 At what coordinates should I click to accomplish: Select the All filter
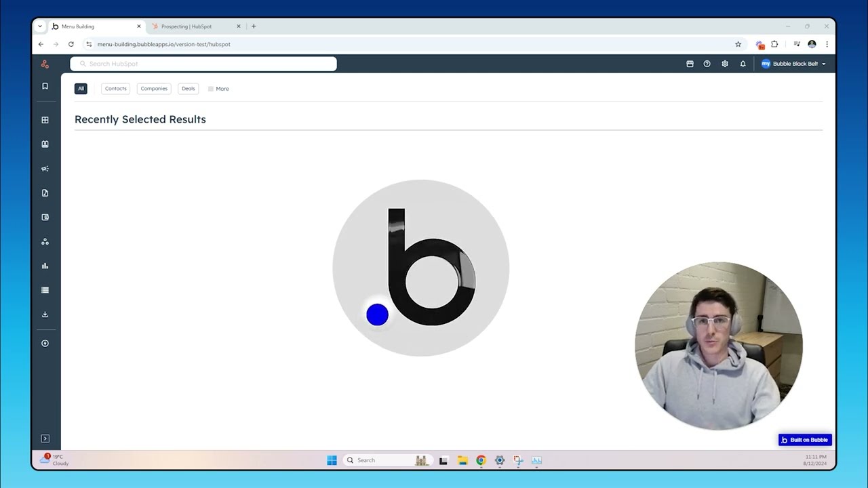[81, 89]
